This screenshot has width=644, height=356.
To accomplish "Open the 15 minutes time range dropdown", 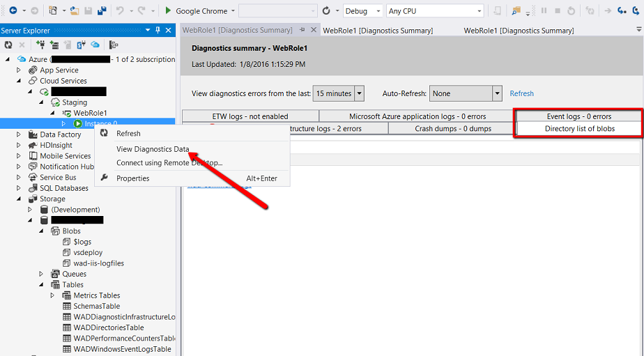I will pos(360,93).
